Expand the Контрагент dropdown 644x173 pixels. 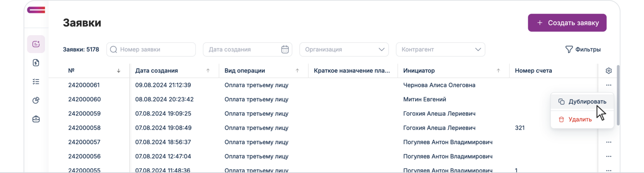click(x=478, y=49)
